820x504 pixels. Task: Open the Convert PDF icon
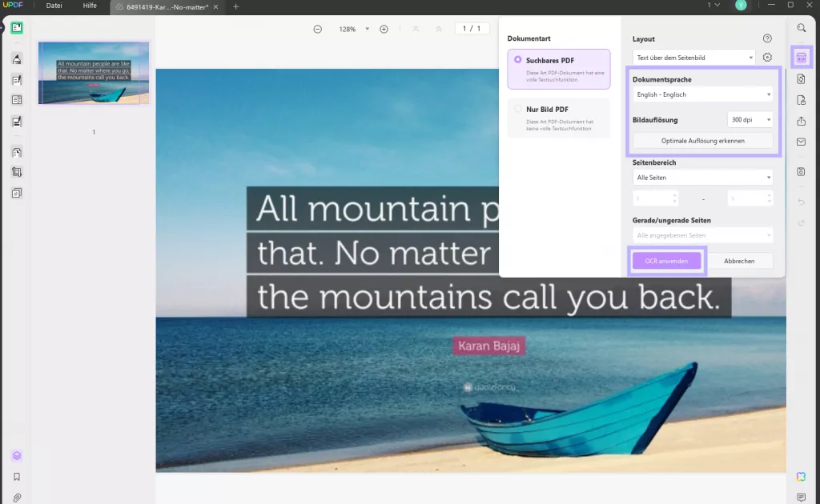point(801,79)
